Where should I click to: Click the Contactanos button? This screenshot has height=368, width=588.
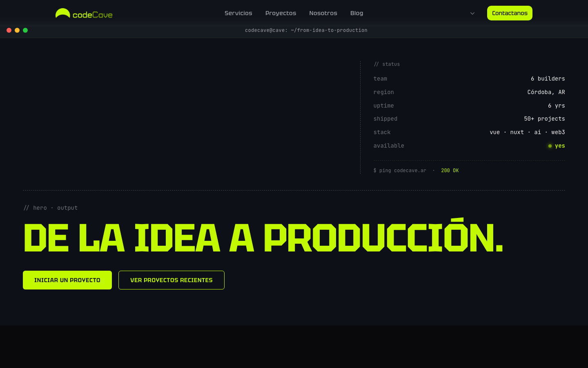click(510, 13)
